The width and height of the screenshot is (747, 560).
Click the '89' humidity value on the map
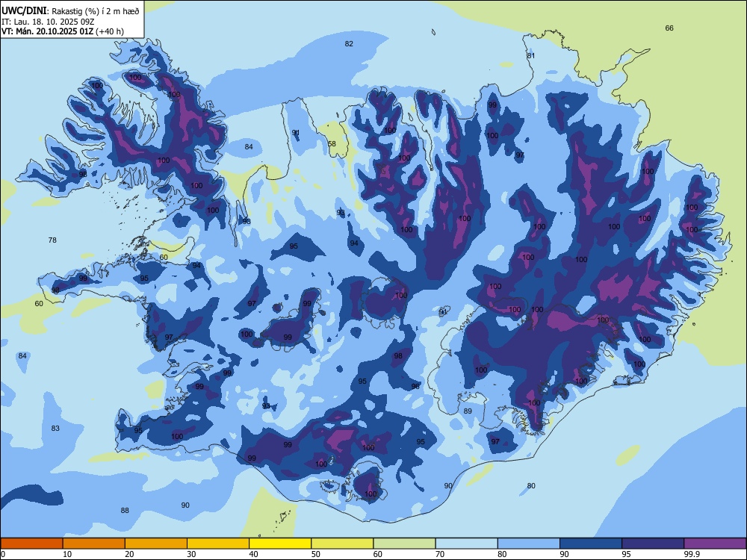[468, 411]
